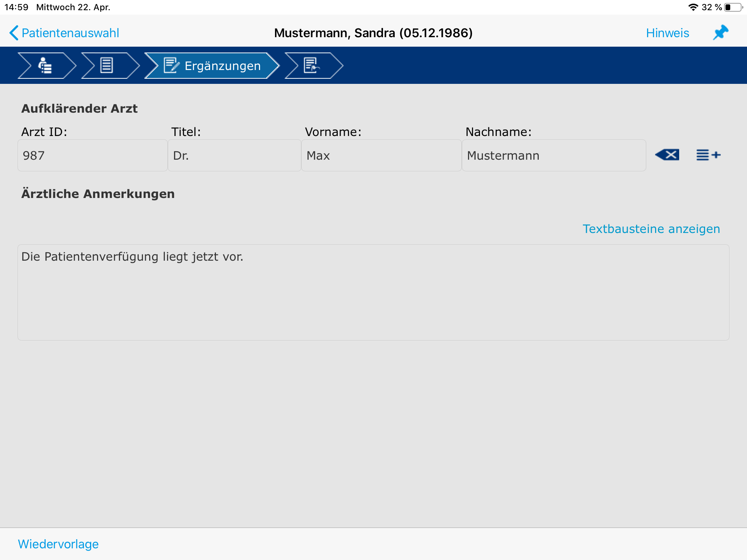Click the Nachname field with Mustermann
Viewport: 747px width, 560px height.
554,156
